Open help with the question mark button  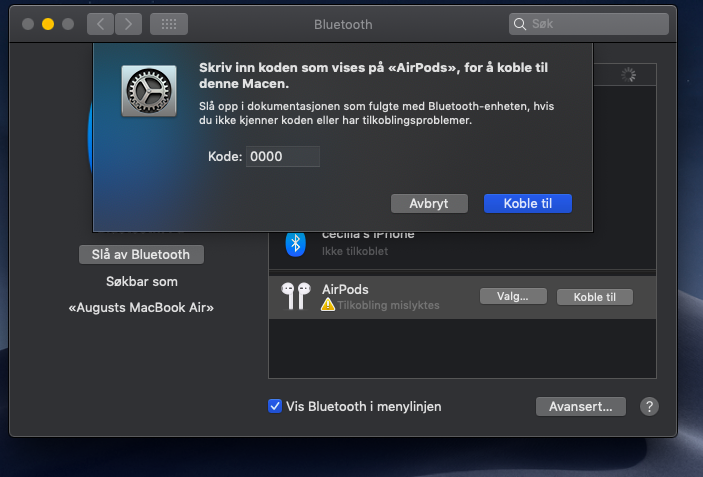click(x=649, y=407)
